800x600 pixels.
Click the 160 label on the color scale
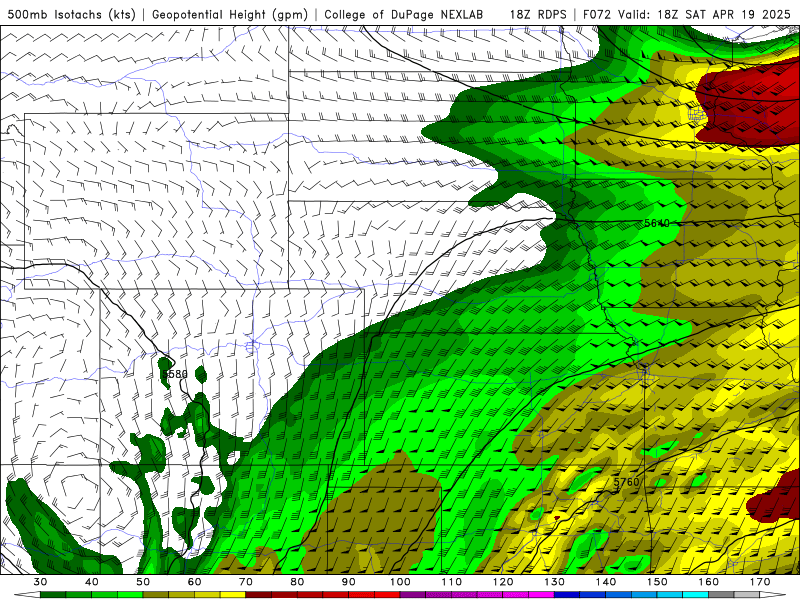coord(709,582)
